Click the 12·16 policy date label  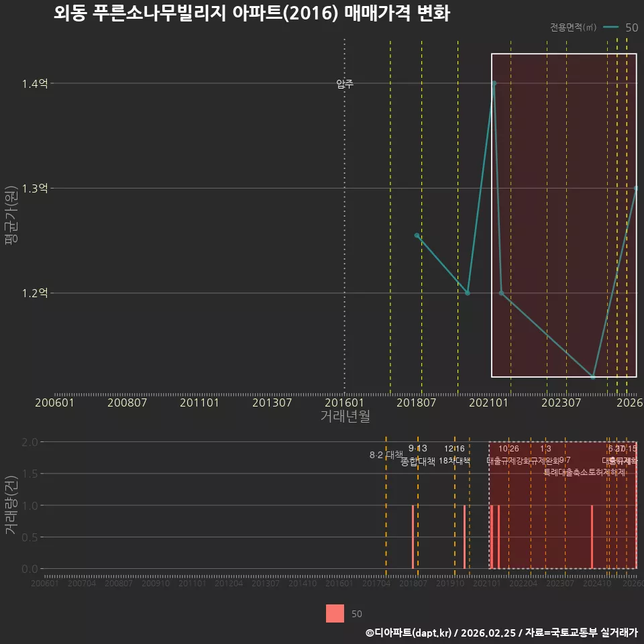coord(454,449)
